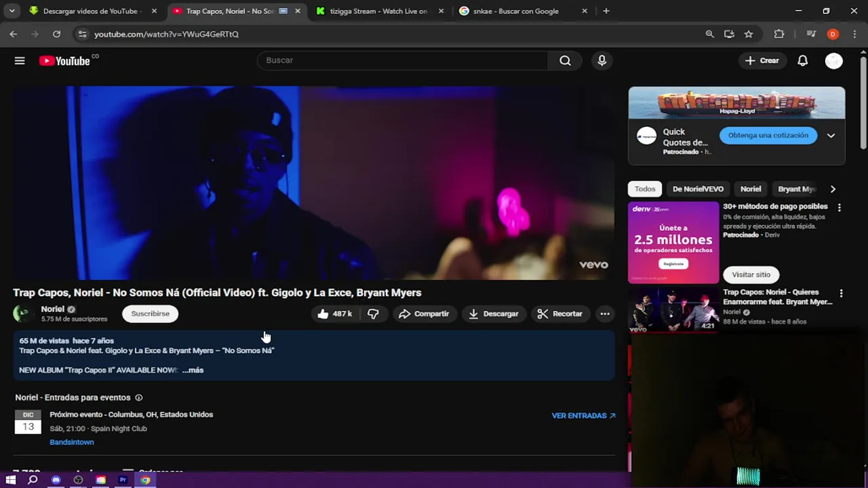Select the Bryant Myers filter chip

(x=797, y=189)
